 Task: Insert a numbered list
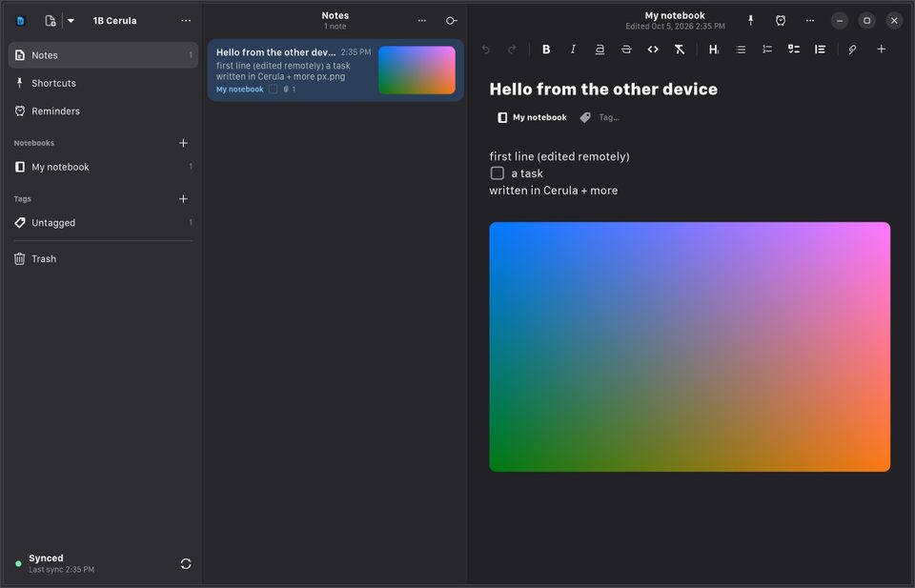point(767,50)
